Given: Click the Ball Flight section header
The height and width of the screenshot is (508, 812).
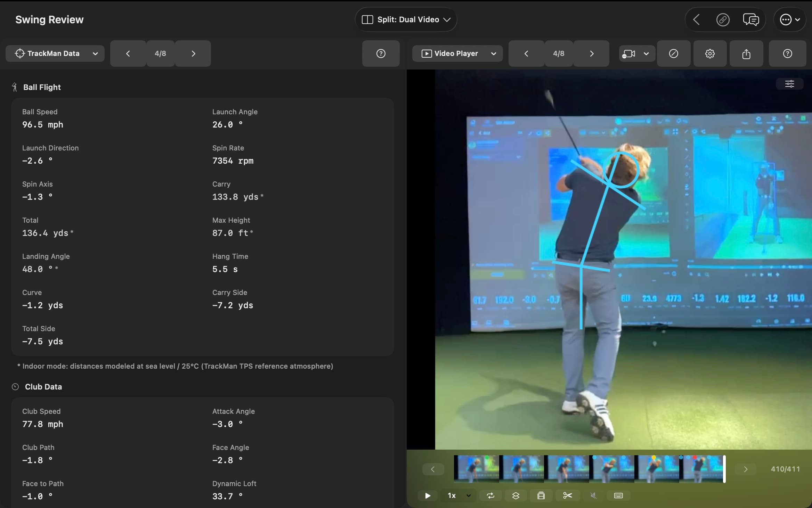Looking at the screenshot, I should tap(42, 87).
